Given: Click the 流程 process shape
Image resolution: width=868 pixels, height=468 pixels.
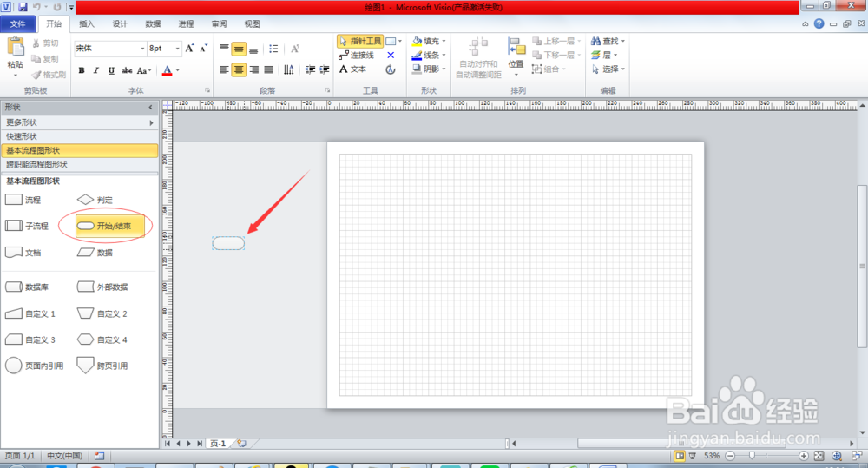Looking at the screenshot, I should (x=23, y=200).
